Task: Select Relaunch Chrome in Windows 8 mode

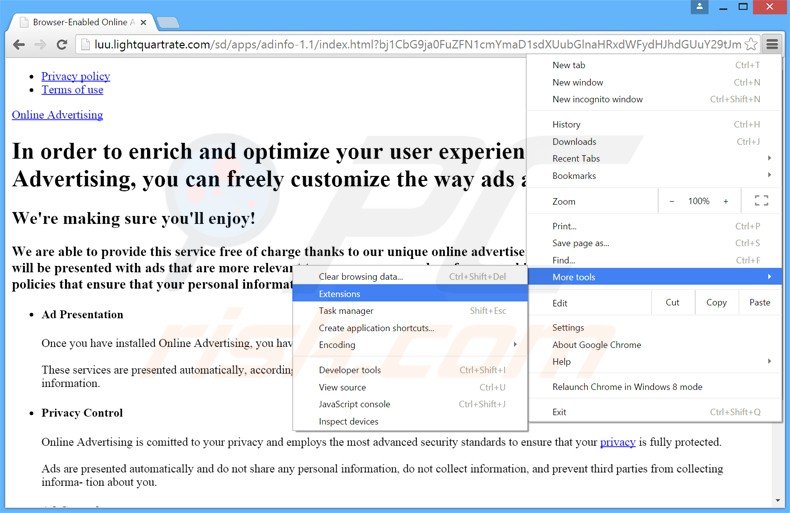Action: tap(655, 387)
